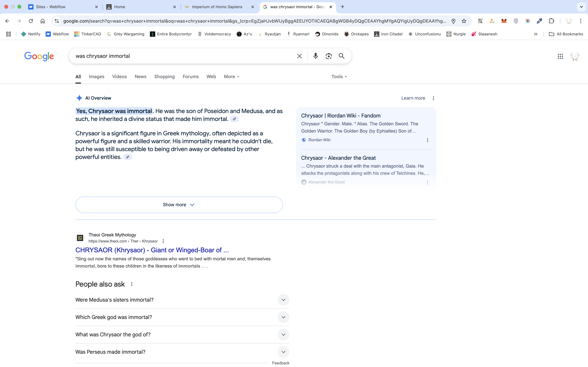Clear the search box text

click(x=299, y=56)
